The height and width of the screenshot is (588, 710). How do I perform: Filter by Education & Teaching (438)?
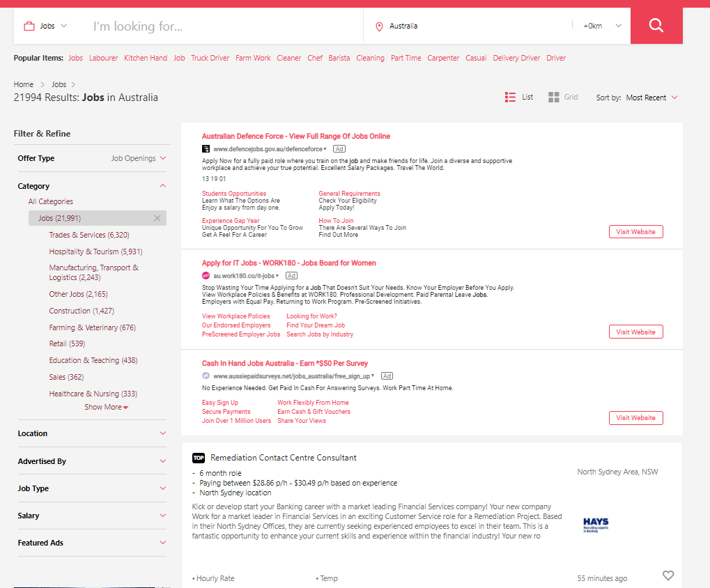point(93,360)
